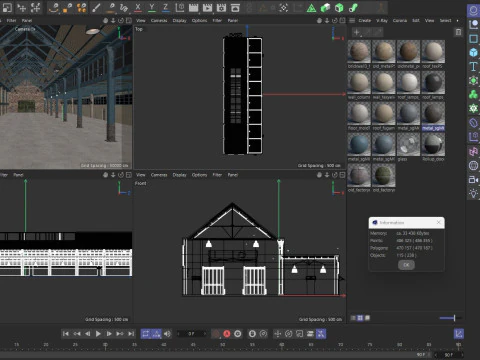Open Edit Render Settings gear clapperboard icon
480x360 pixels.
221,7
